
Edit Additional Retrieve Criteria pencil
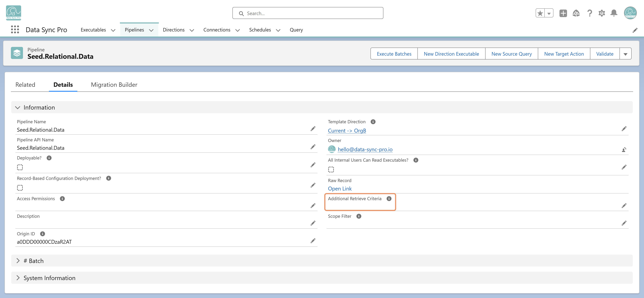pos(624,206)
